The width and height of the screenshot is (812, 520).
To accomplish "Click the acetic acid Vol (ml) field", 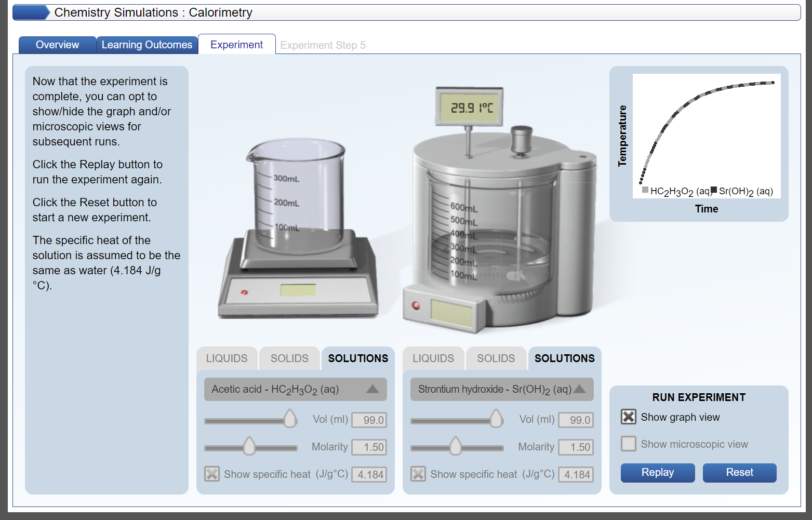I will click(369, 420).
